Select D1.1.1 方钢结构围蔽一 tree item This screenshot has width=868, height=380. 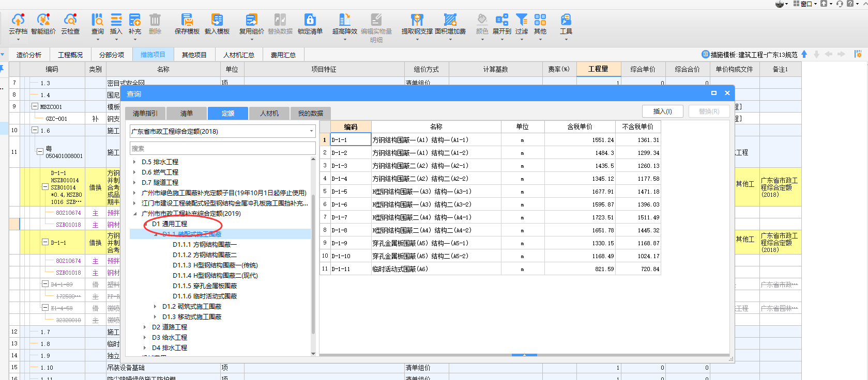point(205,244)
